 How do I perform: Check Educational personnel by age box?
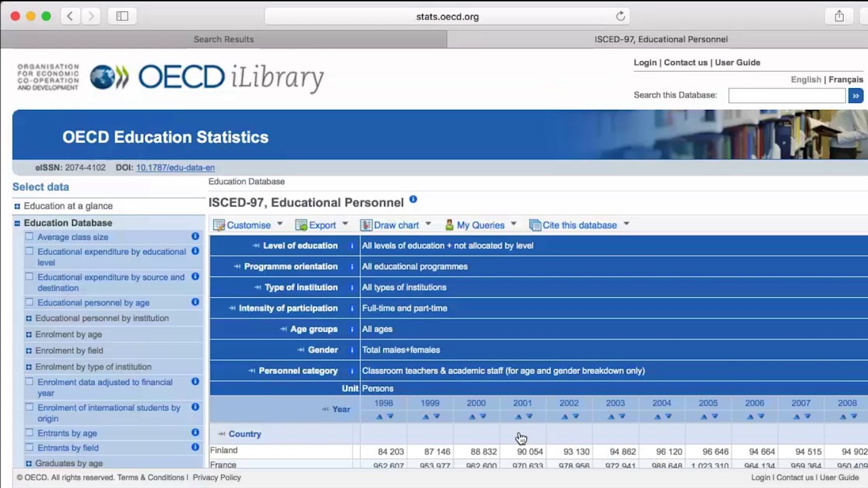(29, 302)
